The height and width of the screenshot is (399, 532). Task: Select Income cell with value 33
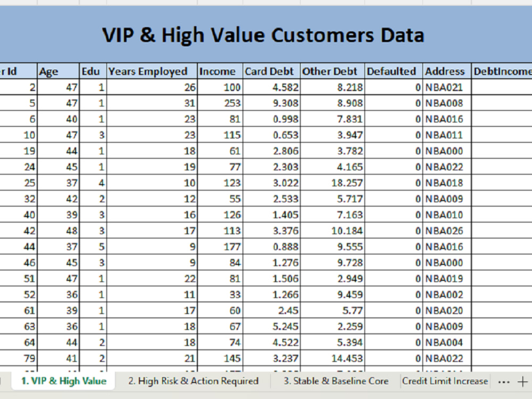[220, 295]
